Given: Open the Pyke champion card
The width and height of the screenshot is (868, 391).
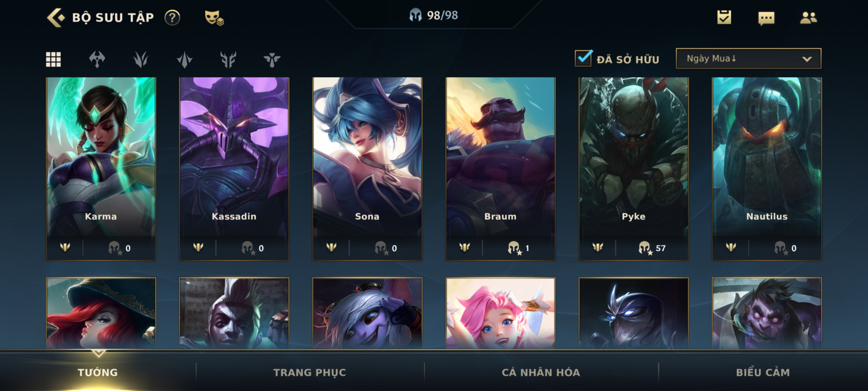Looking at the screenshot, I should [x=633, y=169].
